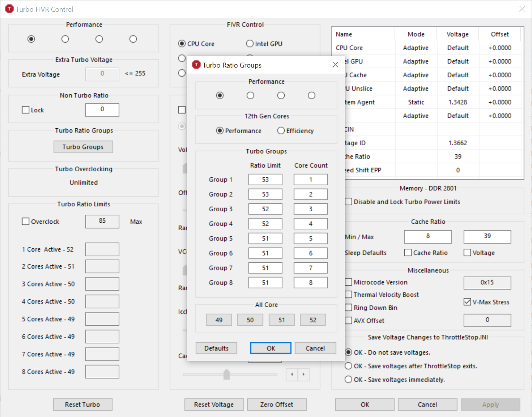
Task: Close the Turbo Ratio Groups dialog
Action: click(335, 65)
